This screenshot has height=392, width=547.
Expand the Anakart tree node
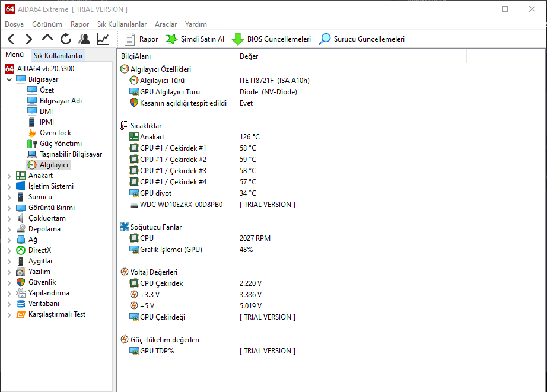point(9,176)
